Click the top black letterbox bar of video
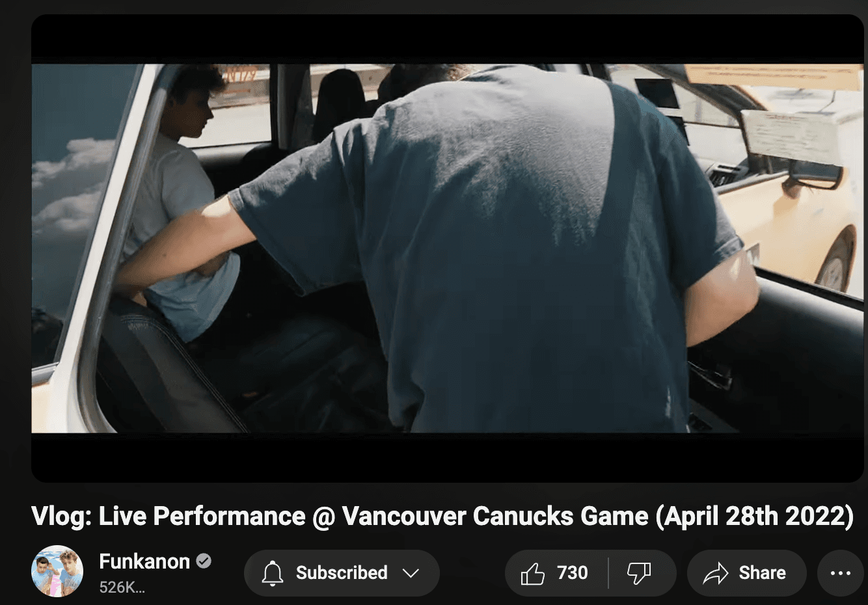 (448, 39)
